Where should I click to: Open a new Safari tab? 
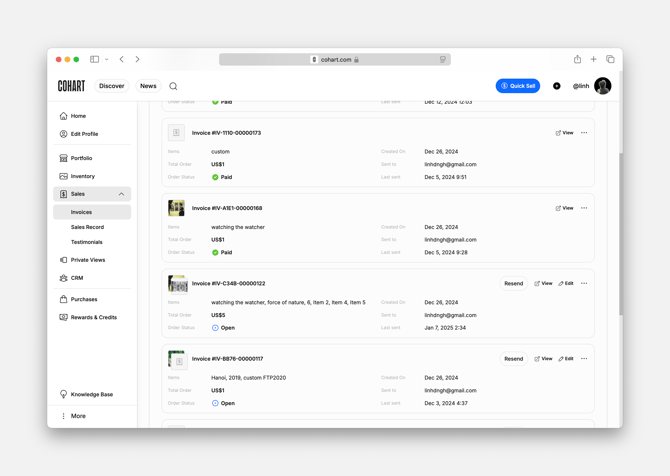point(594,59)
